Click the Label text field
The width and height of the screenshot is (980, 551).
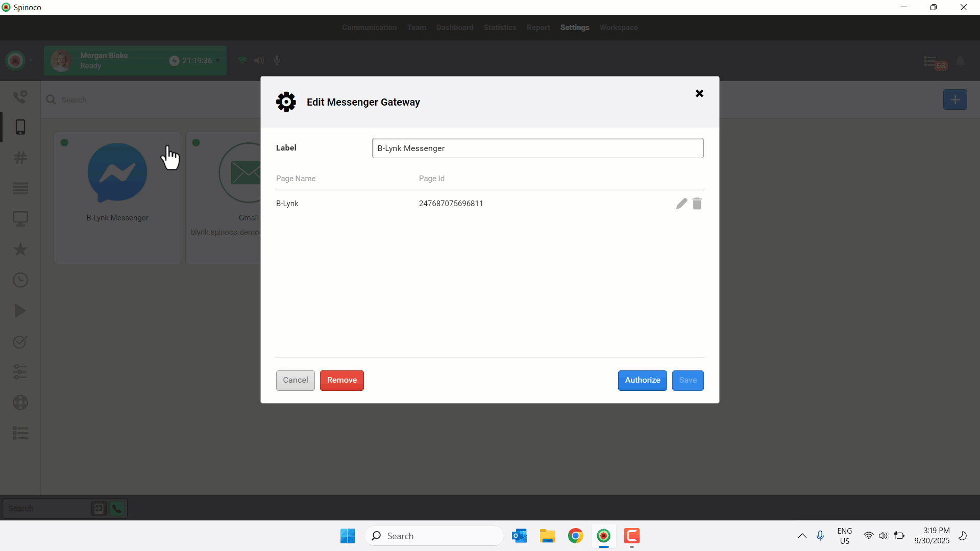537,148
